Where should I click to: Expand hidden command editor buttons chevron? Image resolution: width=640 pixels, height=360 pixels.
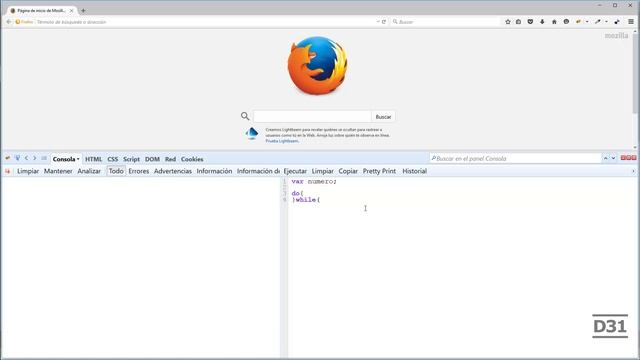click(633, 171)
